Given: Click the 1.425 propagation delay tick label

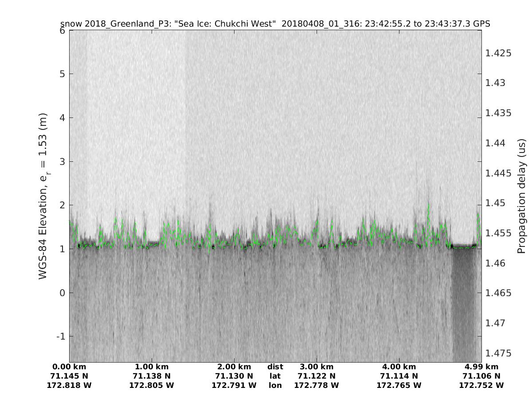Looking at the screenshot, I should tap(499, 53).
